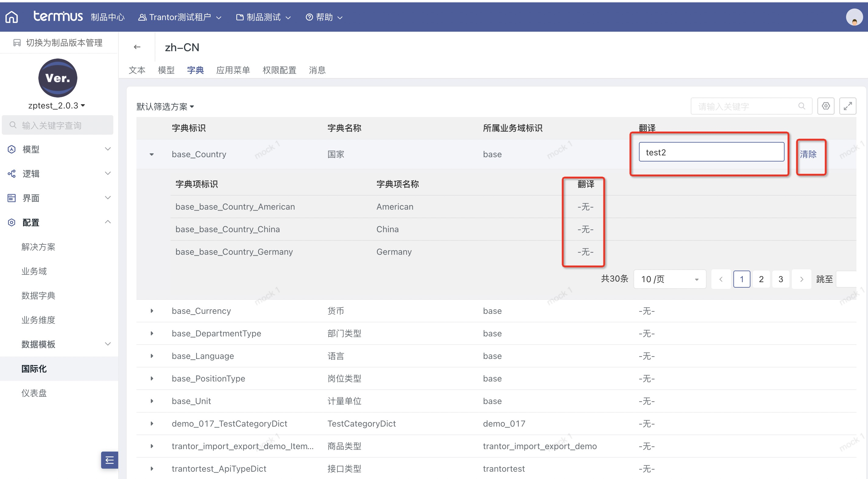The height and width of the screenshot is (479, 868).
Task: Click the back arrow next to zh-CN
Action: point(137,47)
